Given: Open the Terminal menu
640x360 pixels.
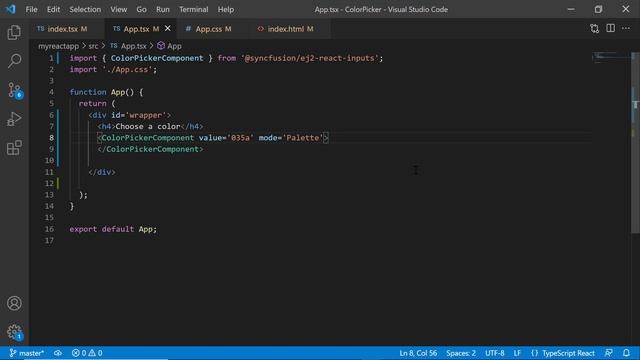Looking at the screenshot, I should pos(193,9).
